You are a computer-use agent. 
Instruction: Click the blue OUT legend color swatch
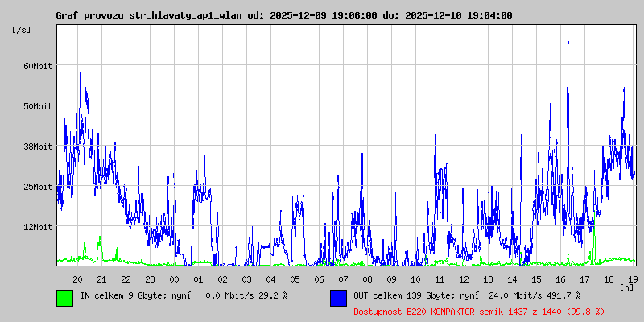338,298
